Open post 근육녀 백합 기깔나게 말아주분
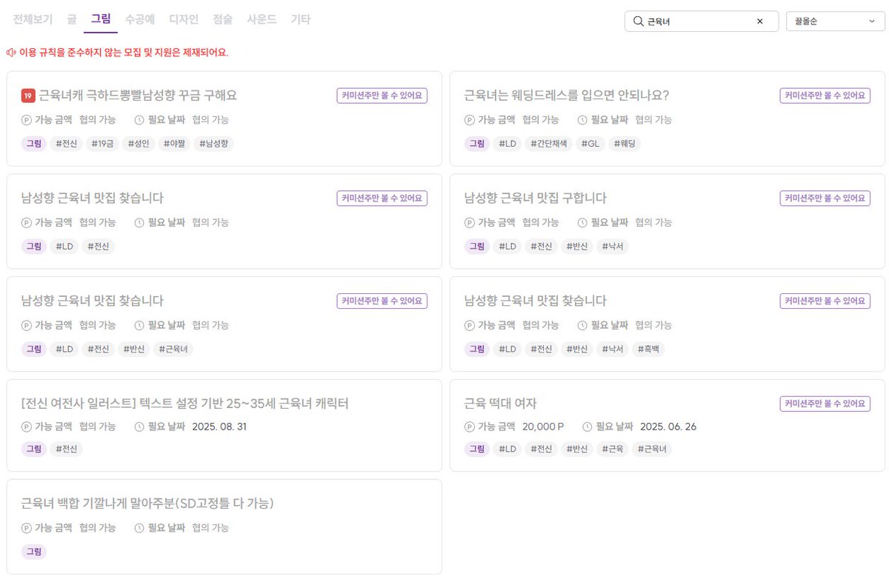The image size is (889, 588). click(x=148, y=504)
